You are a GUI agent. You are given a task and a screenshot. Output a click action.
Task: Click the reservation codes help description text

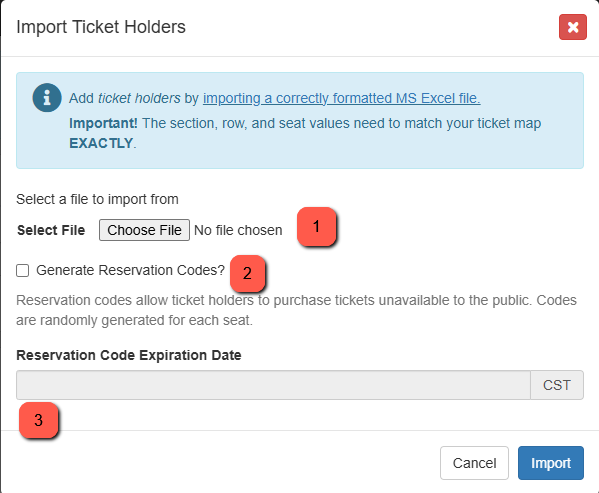pyautogui.click(x=296, y=310)
